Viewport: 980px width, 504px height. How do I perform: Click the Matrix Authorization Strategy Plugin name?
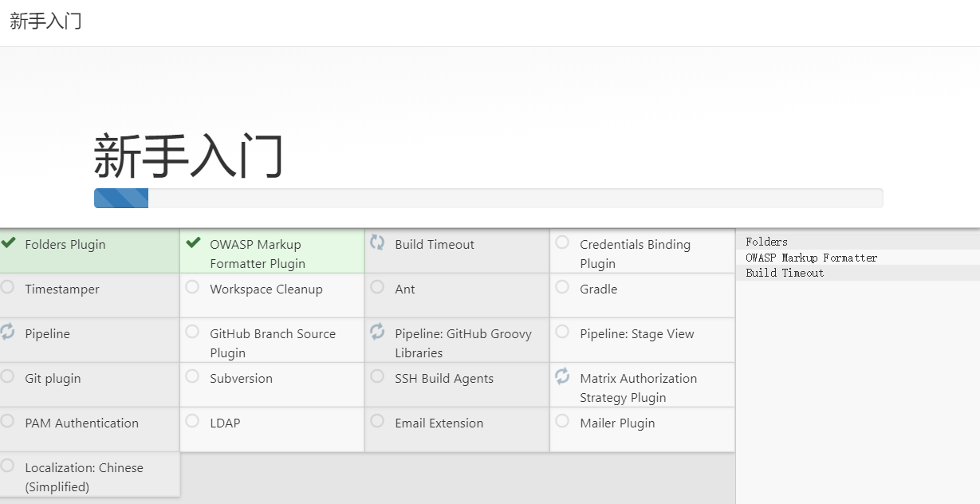tap(638, 388)
